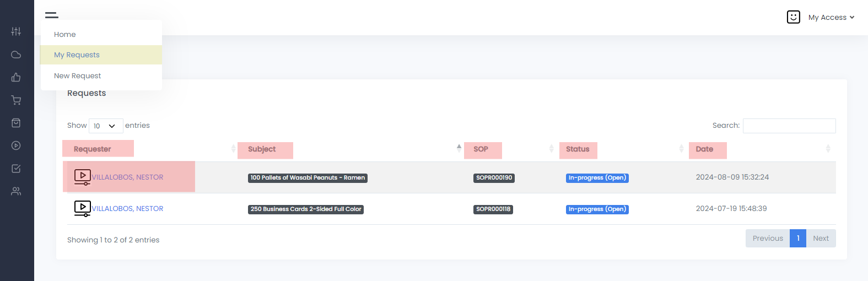
Task: Click the hamburger menu icon
Action: 52,15
